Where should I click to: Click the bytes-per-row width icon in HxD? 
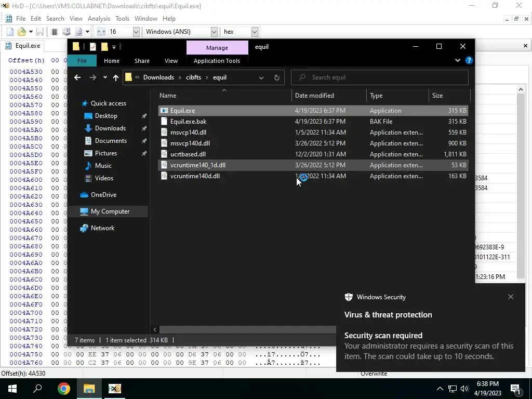click(x=101, y=32)
